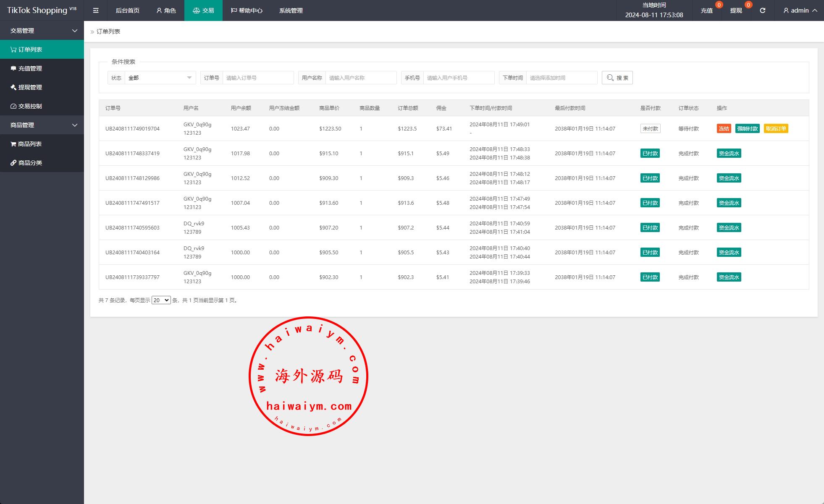Open 商品列表 sidebar item
The height and width of the screenshot is (504, 824).
coord(30,144)
